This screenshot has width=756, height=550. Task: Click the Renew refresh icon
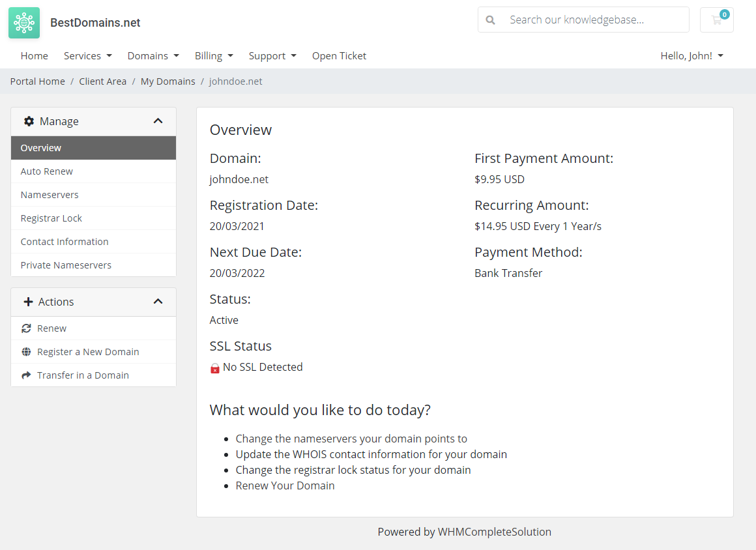(x=27, y=328)
